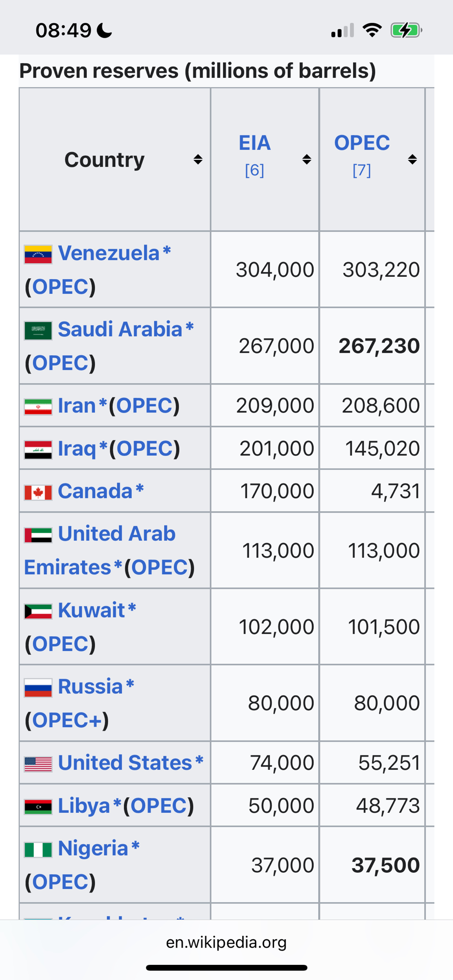The height and width of the screenshot is (980, 453).
Task: Tap the Kuwait flag icon
Action: click(x=38, y=611)
